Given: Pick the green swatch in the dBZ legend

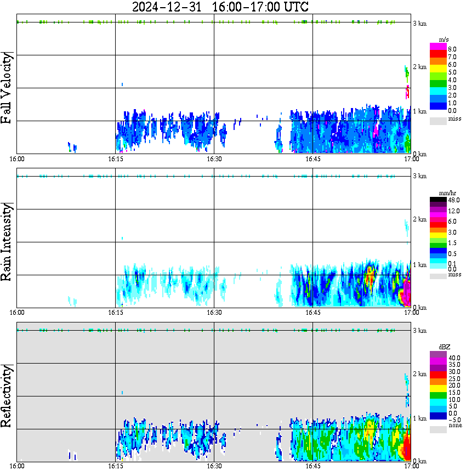Looking at the screenshot, I should 438,395.
